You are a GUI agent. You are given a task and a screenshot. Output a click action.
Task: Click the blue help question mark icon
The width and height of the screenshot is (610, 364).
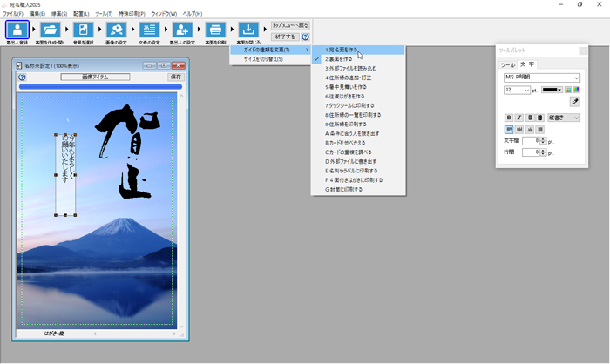click(306, 37)
